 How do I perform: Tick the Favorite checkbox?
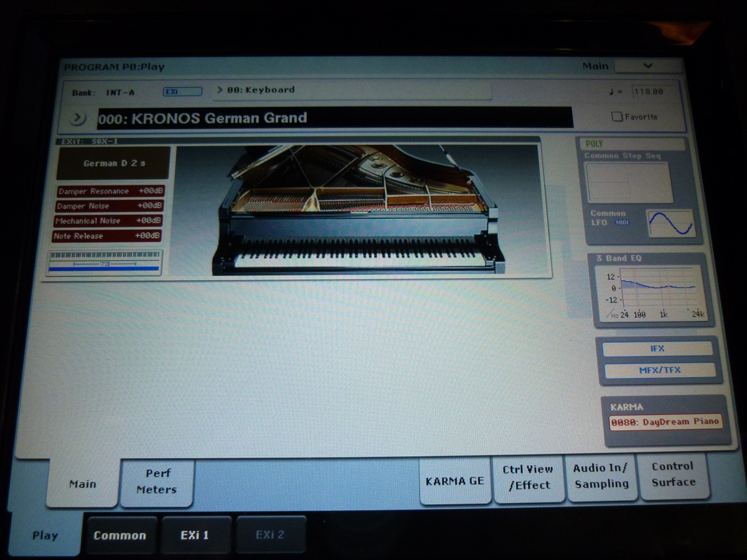617,116
